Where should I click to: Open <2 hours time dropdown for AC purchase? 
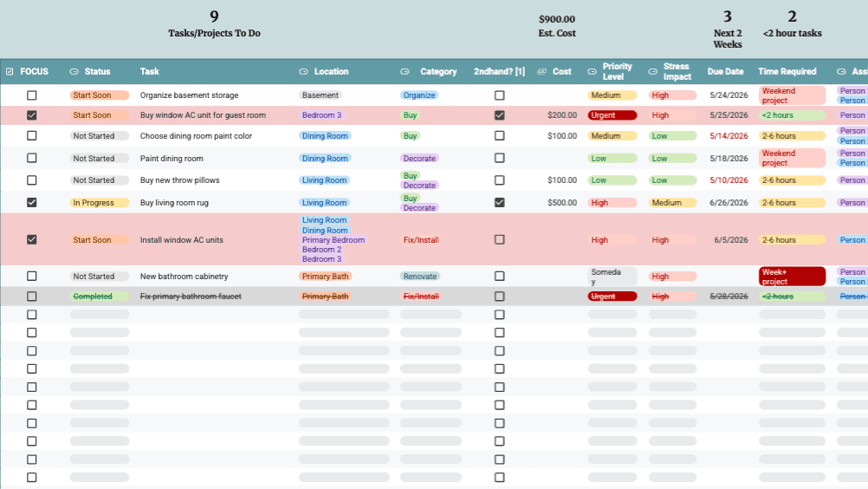(x=792, y=115)
